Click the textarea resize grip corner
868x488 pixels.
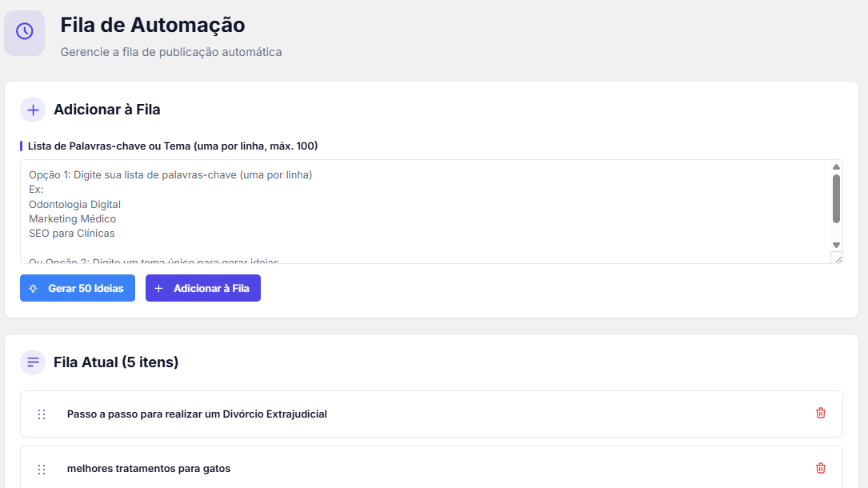[837, 258]
